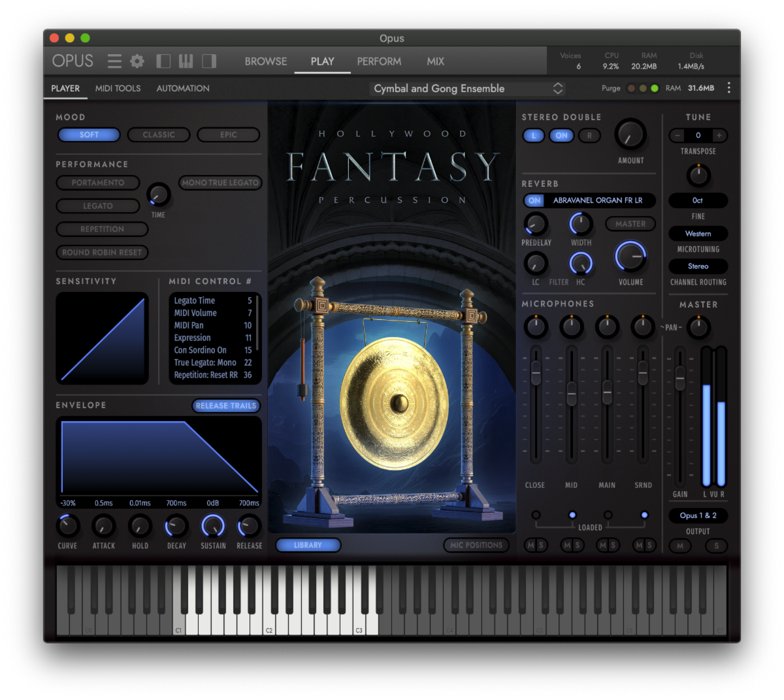Click the Reverb WIDTH knob

[581, 224]
